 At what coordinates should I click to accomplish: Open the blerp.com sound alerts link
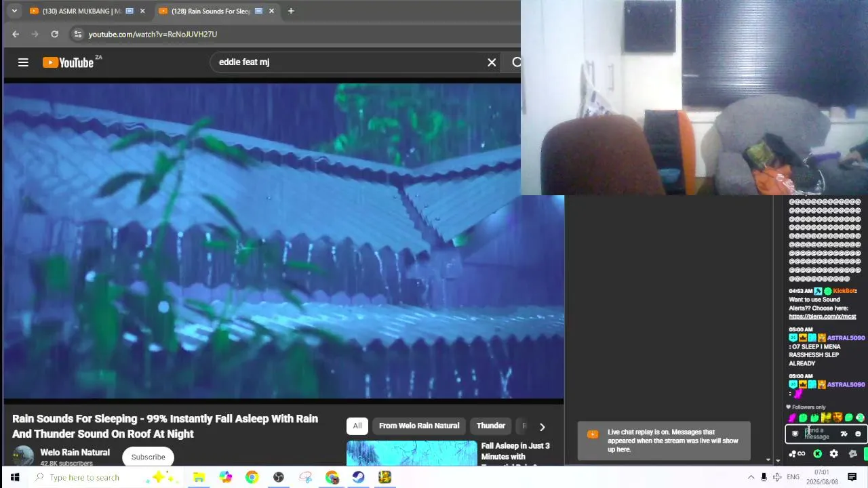point(822,317)
